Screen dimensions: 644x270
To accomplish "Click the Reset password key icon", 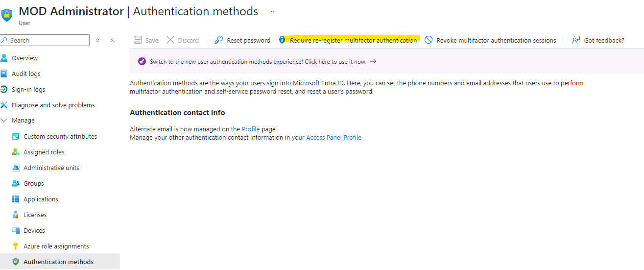I will click(219, 40).
